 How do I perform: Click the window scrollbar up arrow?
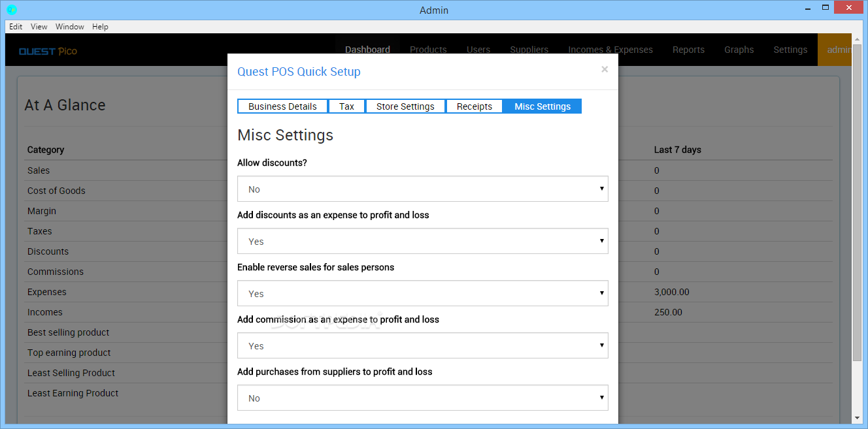tap(857, 39)
